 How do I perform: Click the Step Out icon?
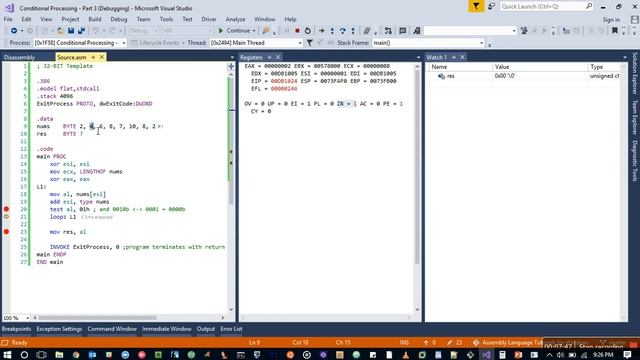[x=353, y=31]
